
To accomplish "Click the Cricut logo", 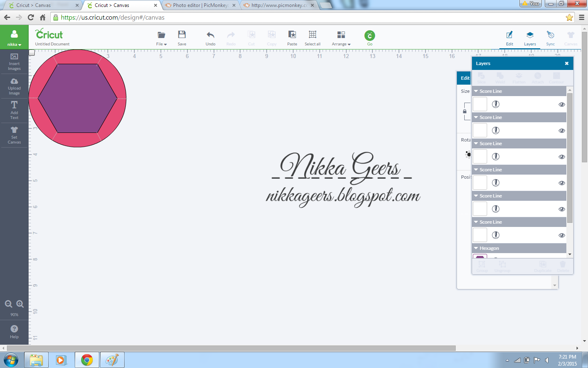I will pyautogui.click(x=49, y=34).
